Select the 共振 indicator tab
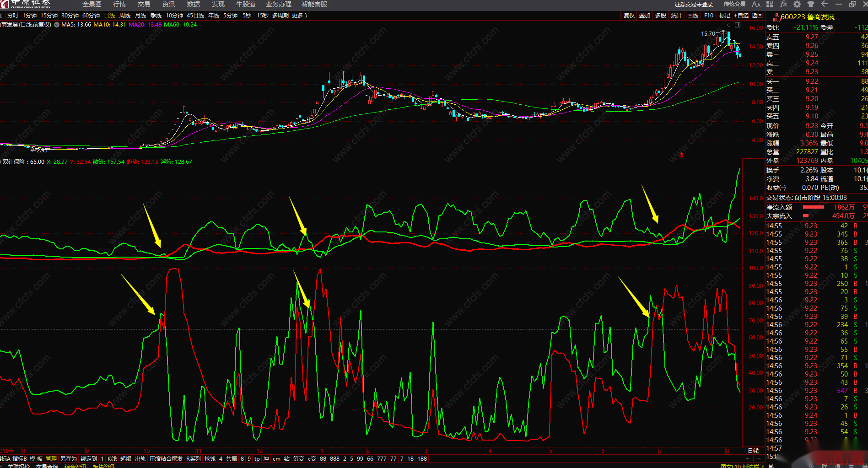This screenshot has height=468, width=868. tap(232, 458)
